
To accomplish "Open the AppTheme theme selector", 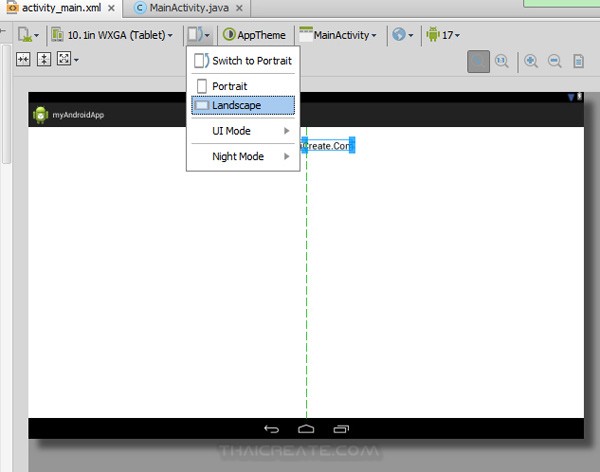I will point(254,35).
